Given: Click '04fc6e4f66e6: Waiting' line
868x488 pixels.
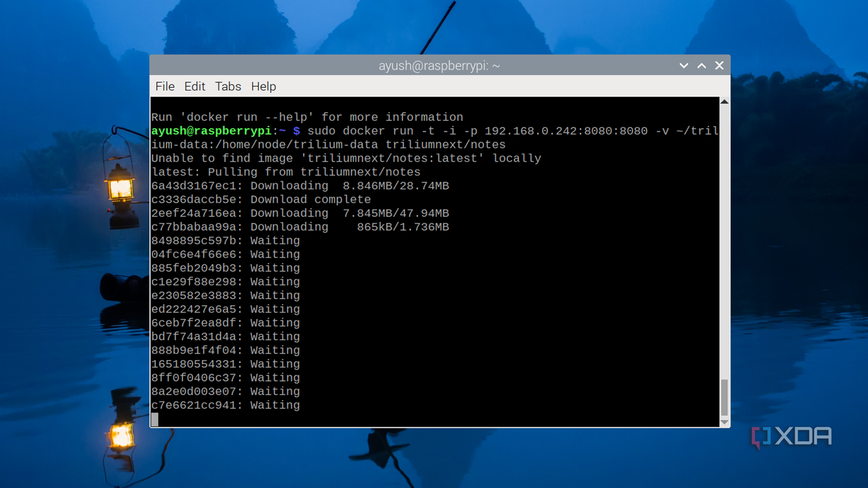Looking at the screenshot, I should click(x=226, y=254).
